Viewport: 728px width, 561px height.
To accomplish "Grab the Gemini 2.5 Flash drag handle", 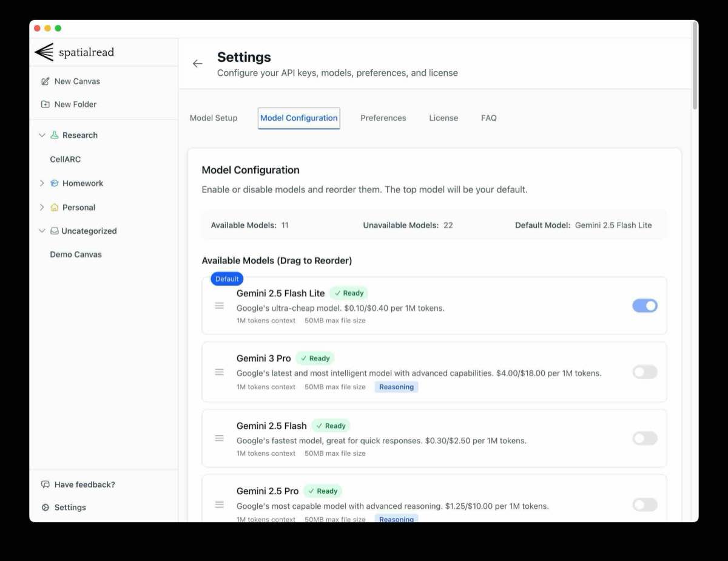I will pos(220,438).
